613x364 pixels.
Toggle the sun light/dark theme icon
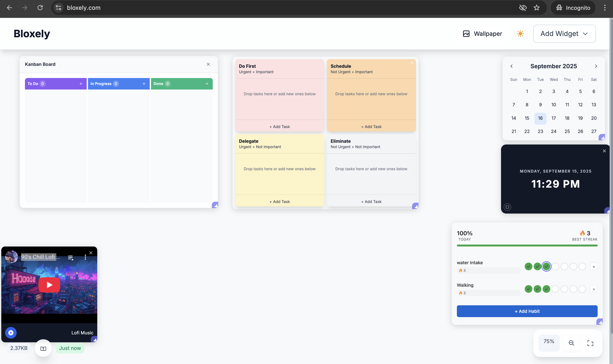[520, 34]
